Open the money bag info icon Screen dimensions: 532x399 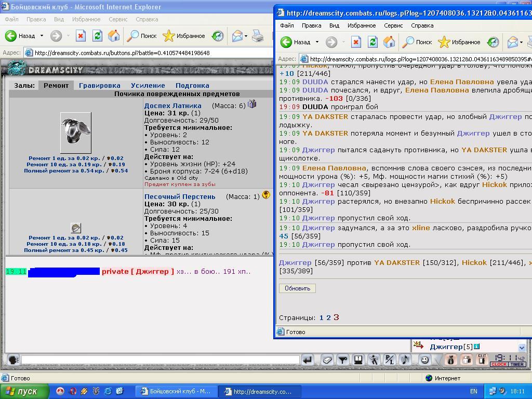click(x=451, y=360)
